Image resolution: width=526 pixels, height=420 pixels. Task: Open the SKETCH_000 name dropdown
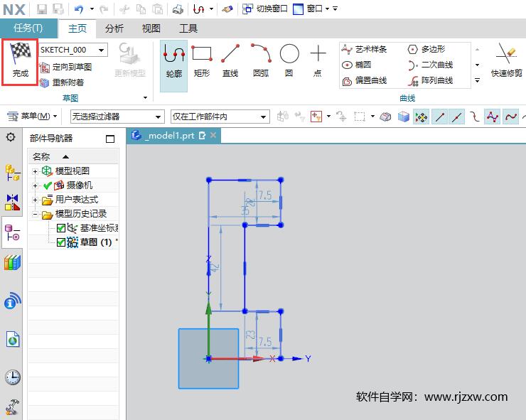click(101, 50)
